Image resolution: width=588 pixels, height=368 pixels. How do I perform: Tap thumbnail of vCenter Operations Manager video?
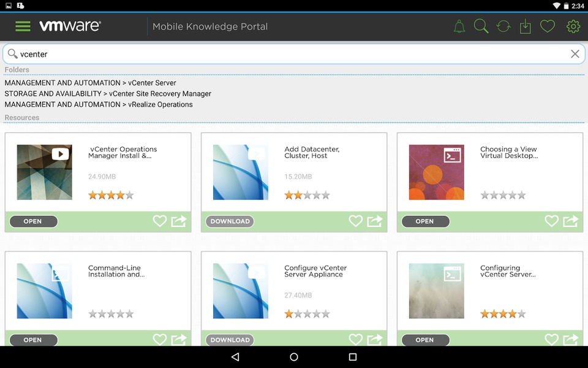44,172
